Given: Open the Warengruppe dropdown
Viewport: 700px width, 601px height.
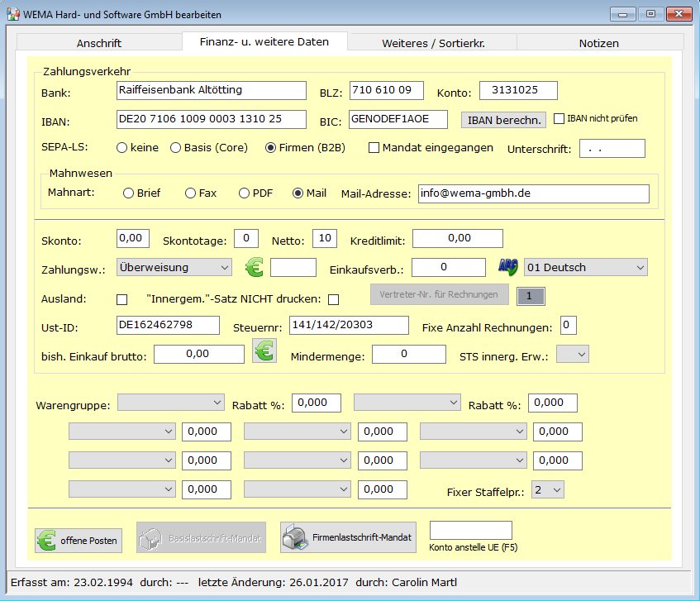Looking at the screenshot, I should [171, 403].
